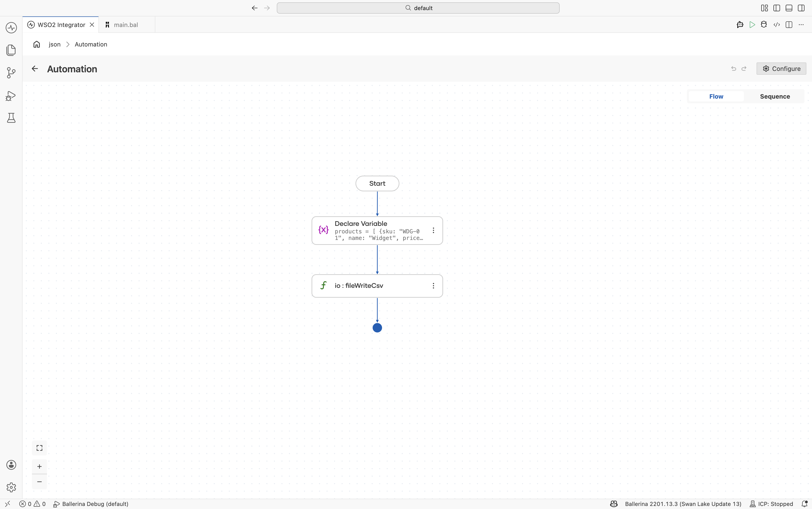The image size is (812, 509).
Task: Go back using the Automation back arrow
Action: click(35, 69)
